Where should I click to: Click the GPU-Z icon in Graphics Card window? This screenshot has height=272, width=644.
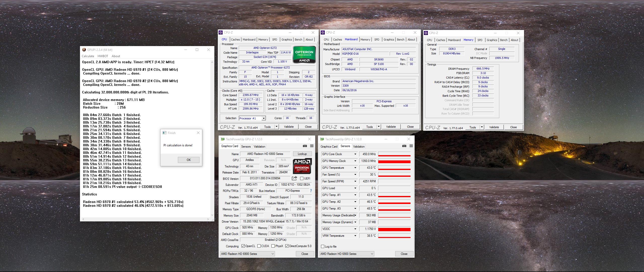(x=223, y=139)
